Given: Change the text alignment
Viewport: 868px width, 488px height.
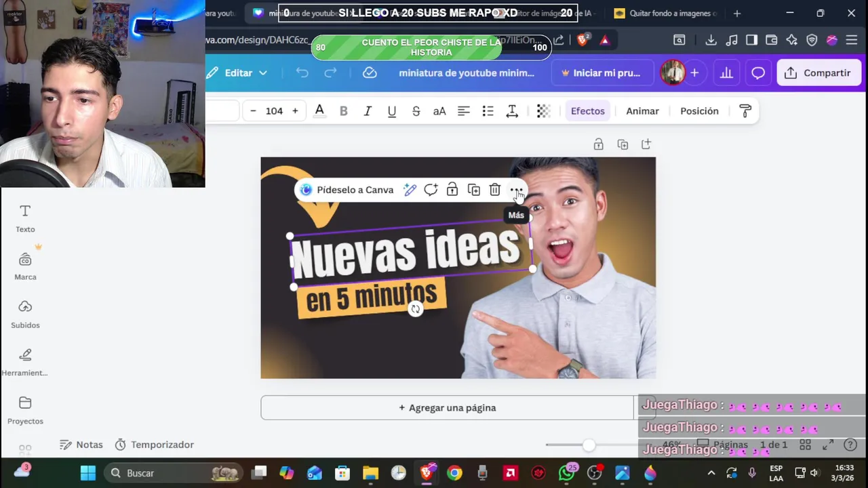Looking at the screenshot, I should click(x=464, y=111).
